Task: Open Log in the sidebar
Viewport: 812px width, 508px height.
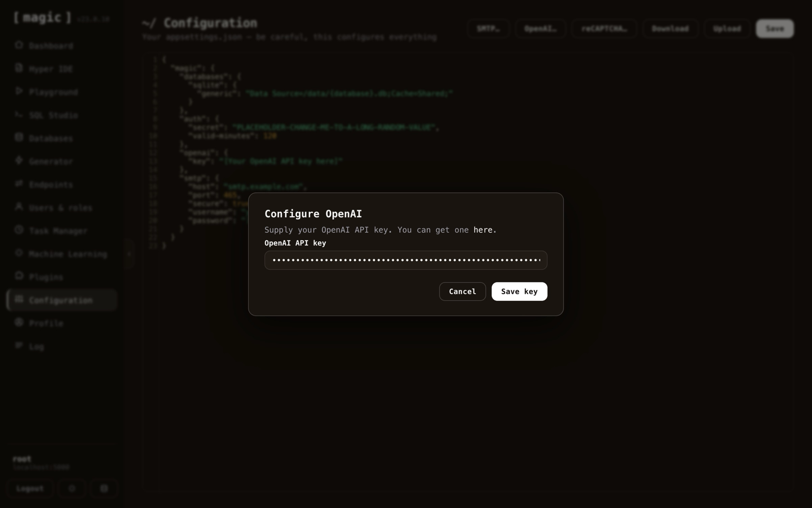Action: coord(62,346)
